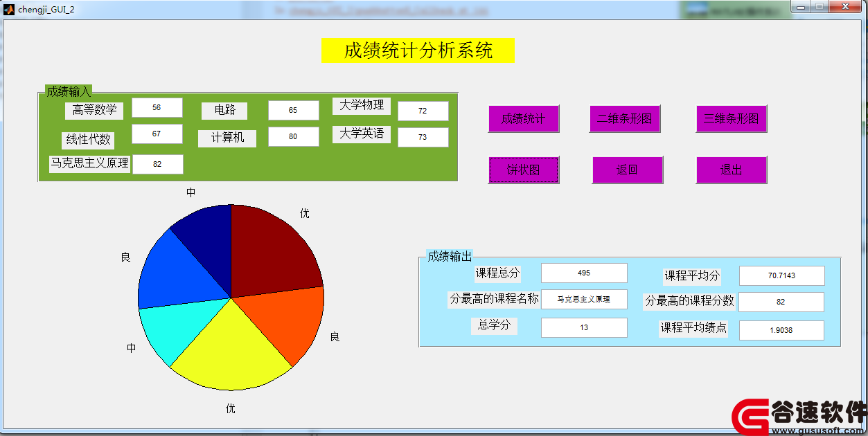Click the MATLAB icon in the title bar
The image size is (868, 436).
tap(10, 9)
